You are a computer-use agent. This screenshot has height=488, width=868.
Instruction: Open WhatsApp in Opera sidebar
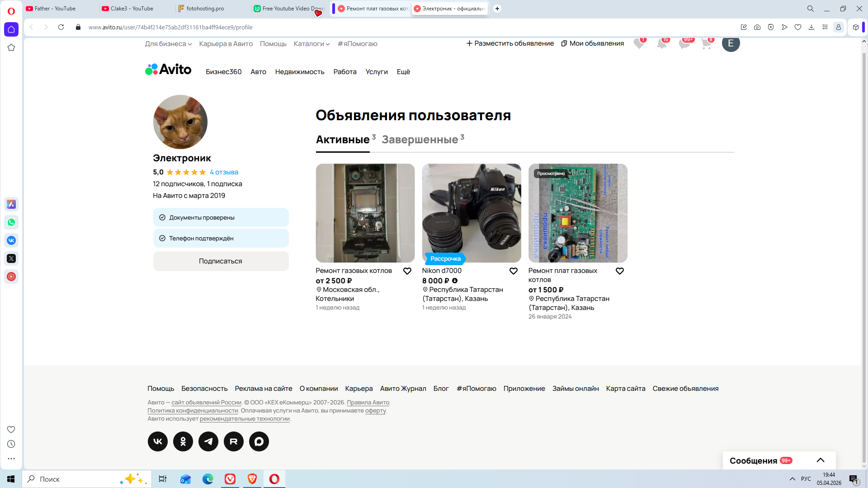[x=11, y=222]
